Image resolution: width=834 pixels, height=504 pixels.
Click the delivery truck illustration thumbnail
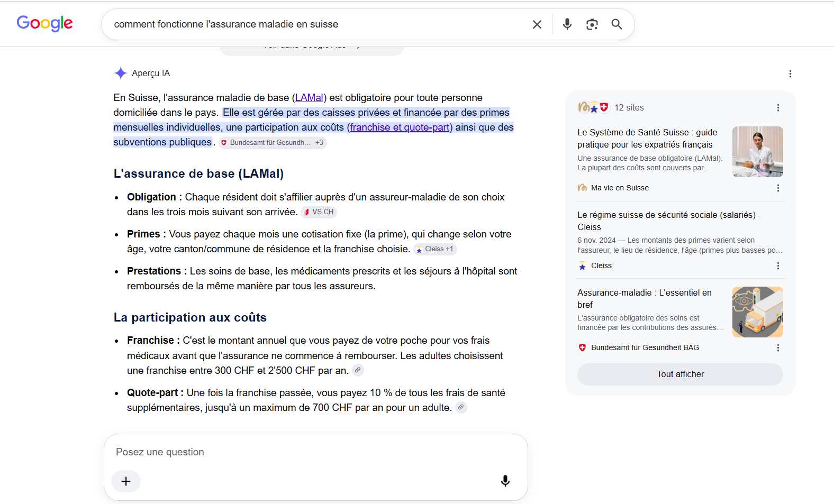coord(757,312)
